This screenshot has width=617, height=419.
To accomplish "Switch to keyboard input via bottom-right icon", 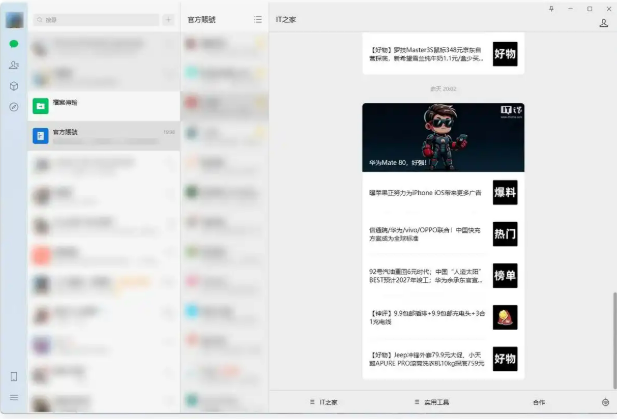I will pos(605,402).
